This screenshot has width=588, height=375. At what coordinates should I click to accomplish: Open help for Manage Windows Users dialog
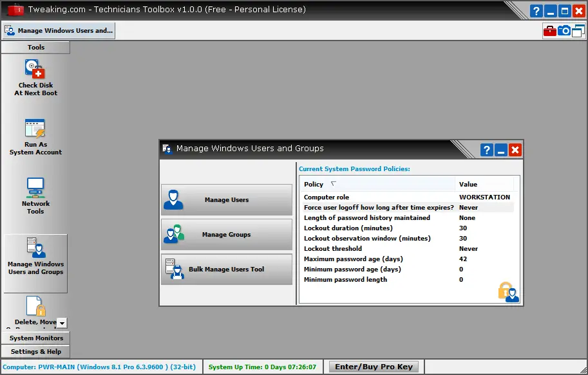pos(487,151)
